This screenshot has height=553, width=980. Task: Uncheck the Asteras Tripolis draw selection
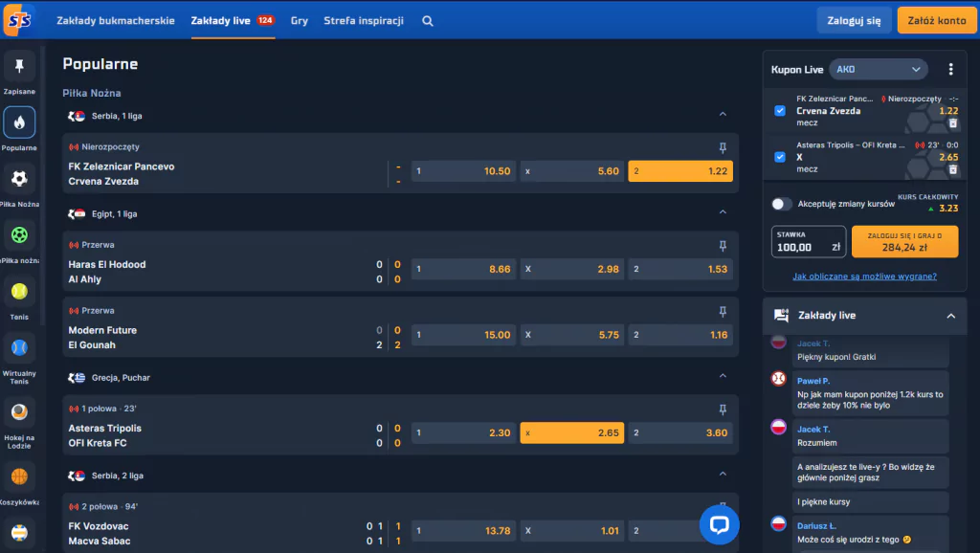(780, 157)
